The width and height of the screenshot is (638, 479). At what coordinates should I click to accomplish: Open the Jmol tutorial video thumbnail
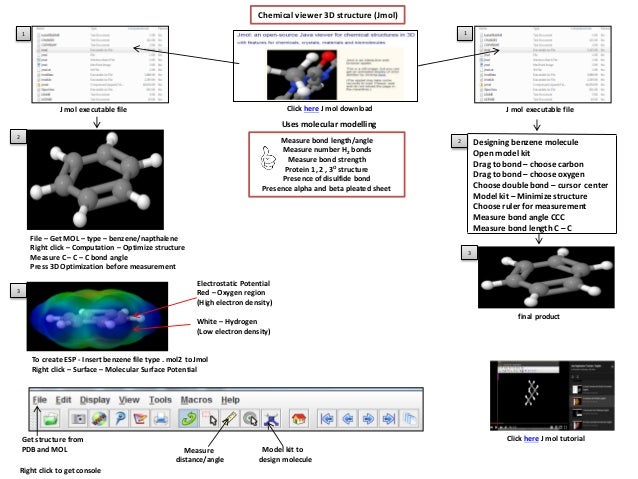point(552,396)
